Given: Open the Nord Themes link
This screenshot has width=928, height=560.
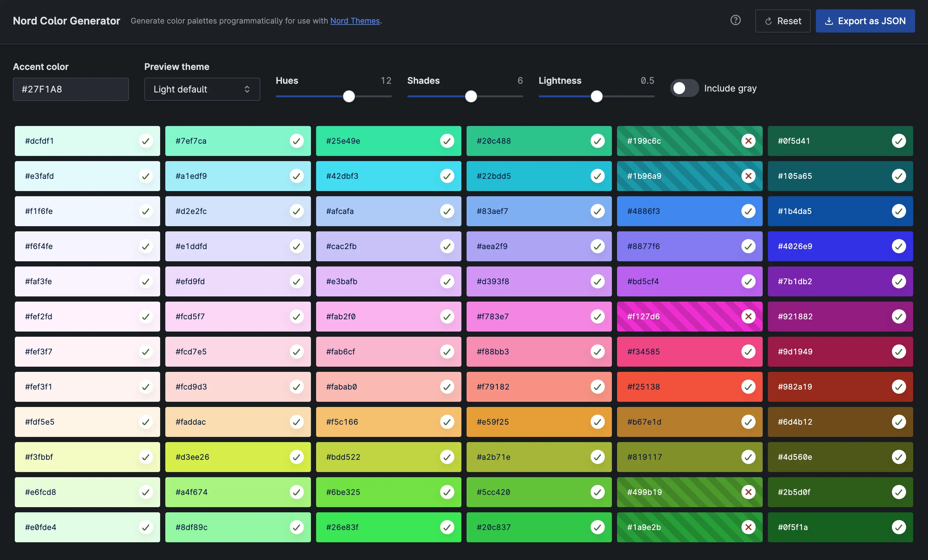Looking at the screenshot, I should pos(355,21).
